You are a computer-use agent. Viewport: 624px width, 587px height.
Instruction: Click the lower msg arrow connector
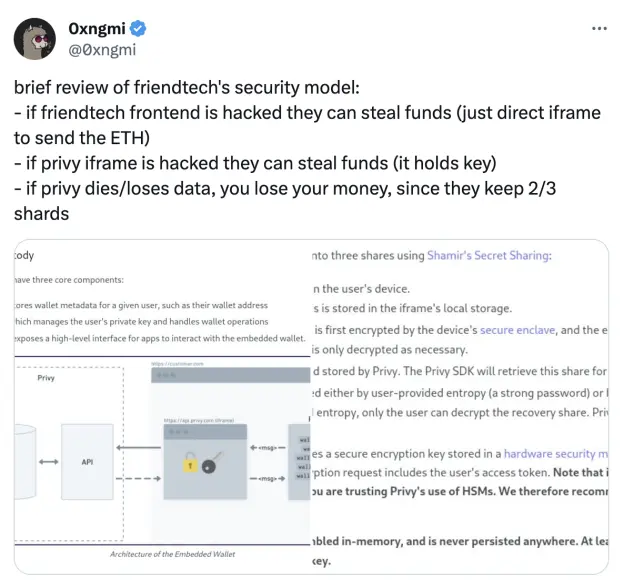(268, 478)
